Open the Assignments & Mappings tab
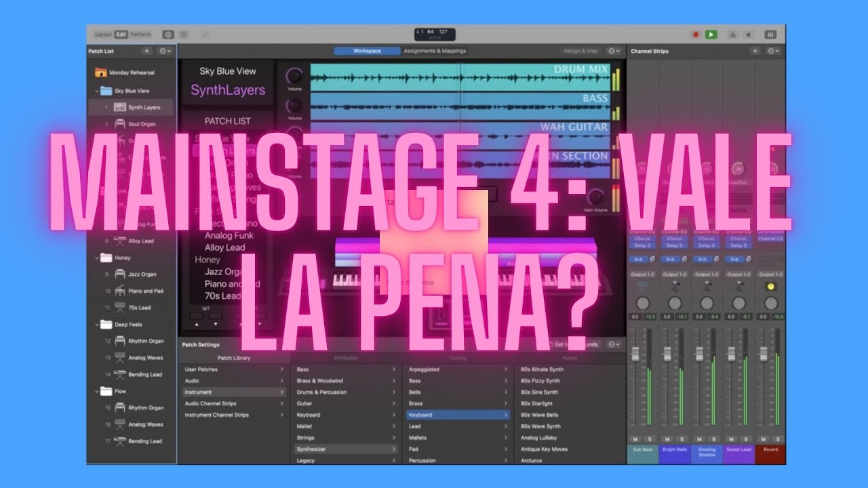The width and height of the screenshot is (868, 488). [435, 51]
